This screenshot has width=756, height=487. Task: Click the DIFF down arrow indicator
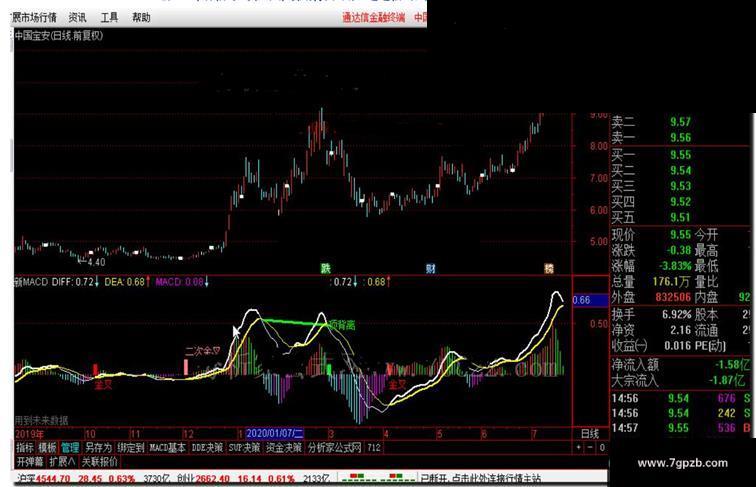point(97,282)
